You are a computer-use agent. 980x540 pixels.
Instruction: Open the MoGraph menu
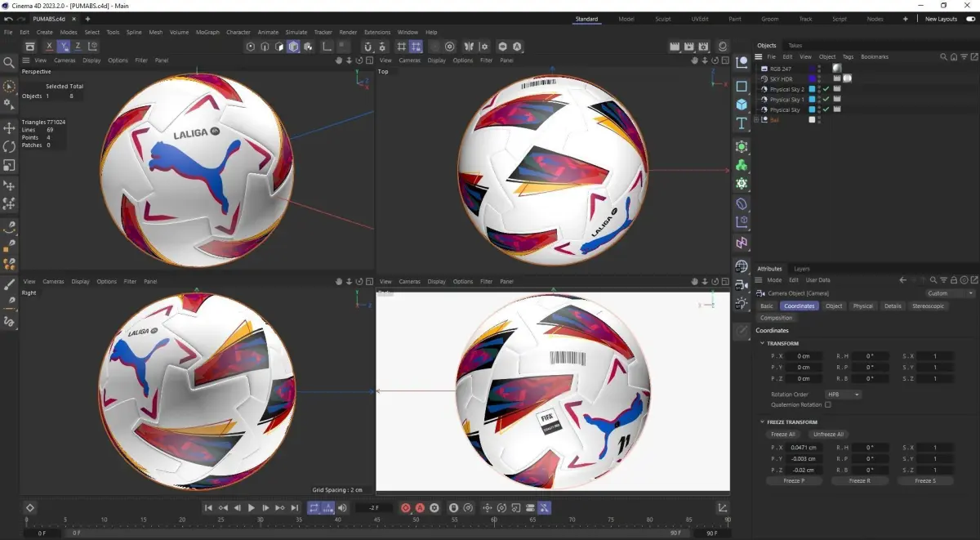(x=207, y=32)
